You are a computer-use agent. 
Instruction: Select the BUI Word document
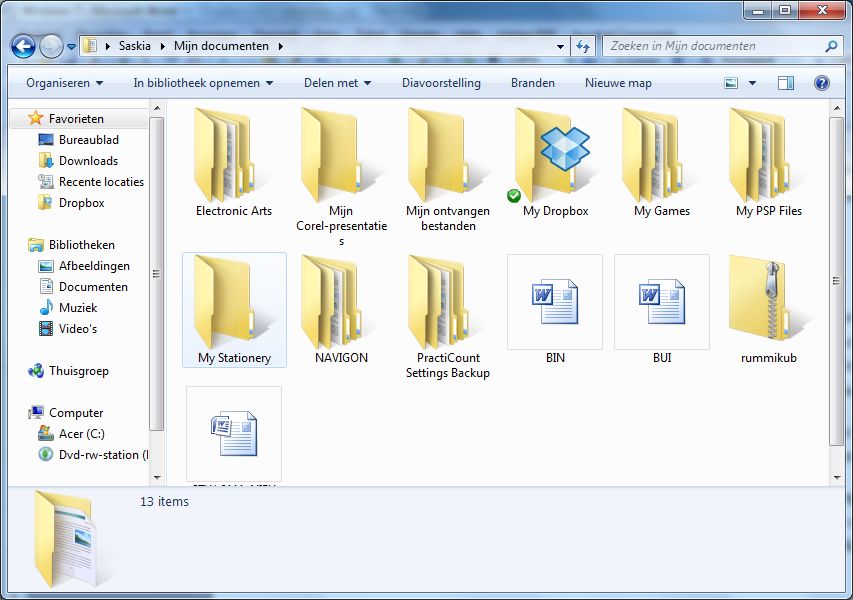[662, 310]
